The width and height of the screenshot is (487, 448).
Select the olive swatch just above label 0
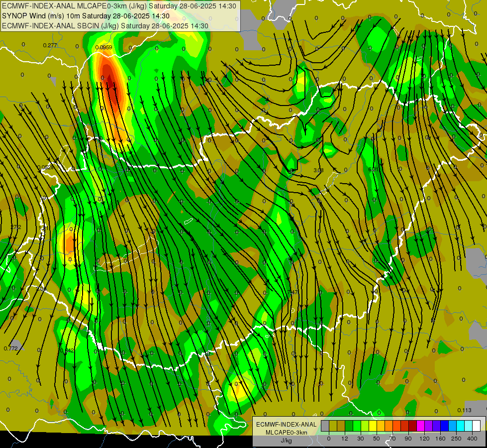click(333, 426)
